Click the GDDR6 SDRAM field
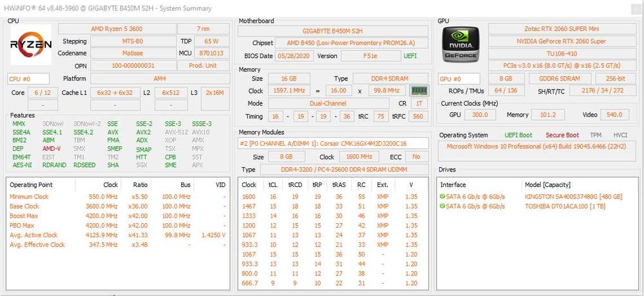This screenshot has height=296, width=644. [x=560, y=79]
